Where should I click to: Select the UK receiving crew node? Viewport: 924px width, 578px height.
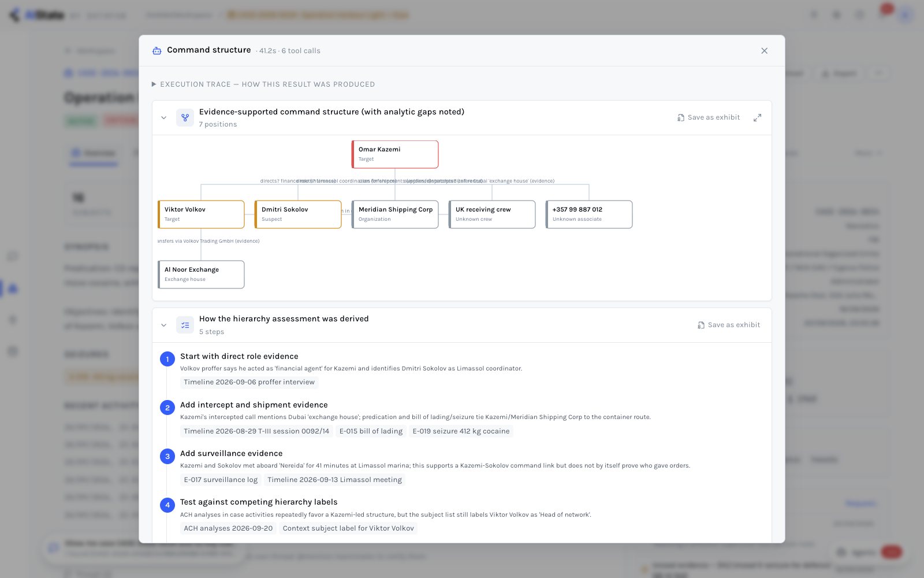pos(492,214)
